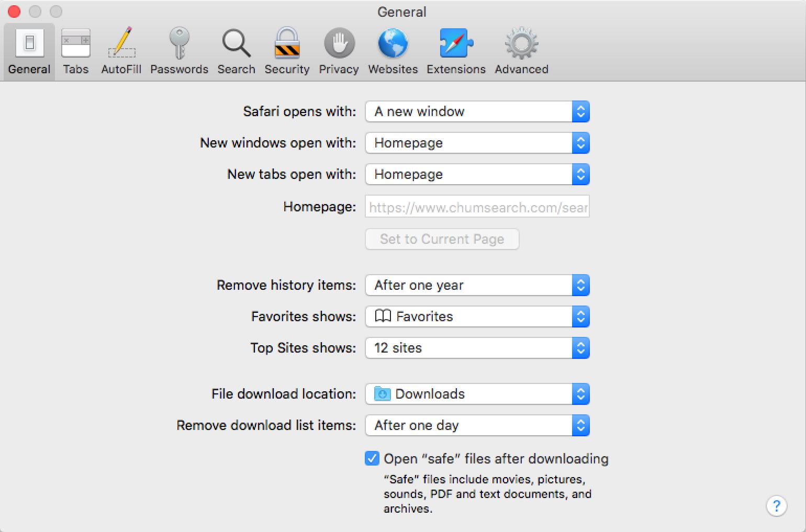Open the Search magnifying glass pane
Screen dimensions: 806x532
236,51
